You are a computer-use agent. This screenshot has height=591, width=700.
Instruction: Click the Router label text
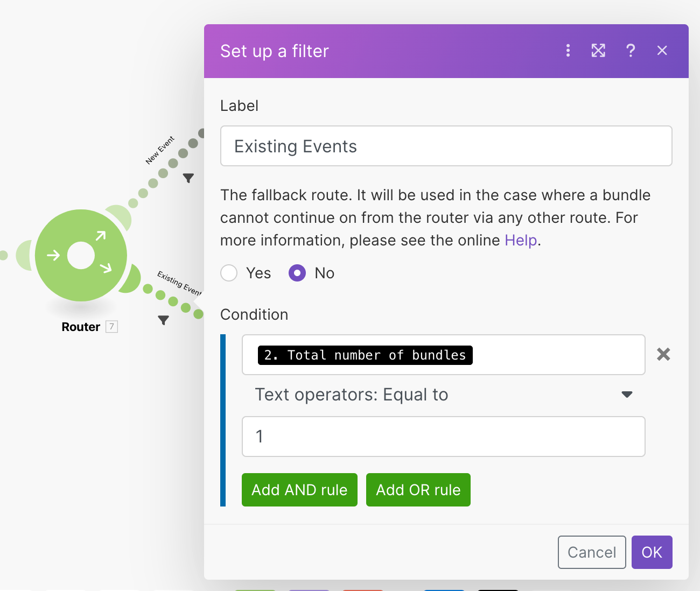pos(81,327)
